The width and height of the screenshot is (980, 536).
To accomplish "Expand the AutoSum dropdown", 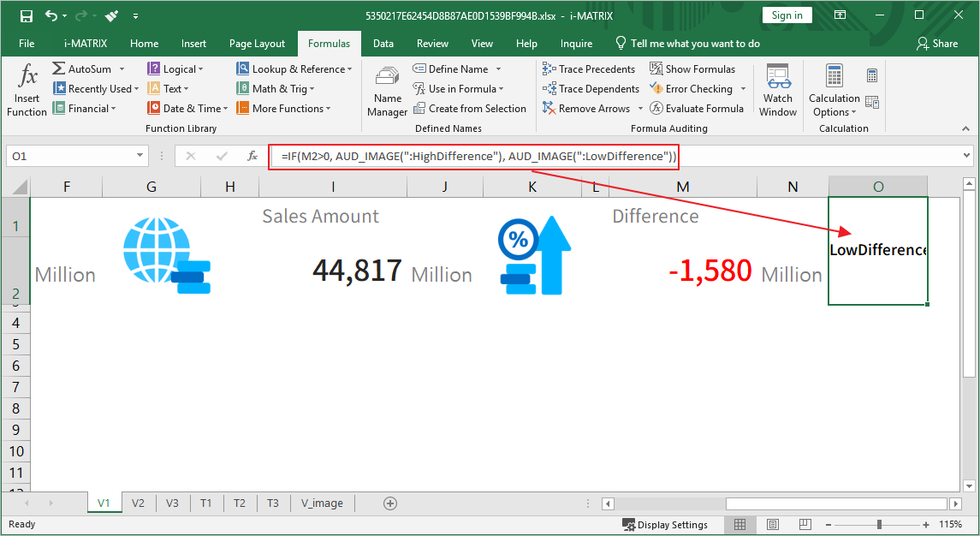I will [x=122, y=69].
